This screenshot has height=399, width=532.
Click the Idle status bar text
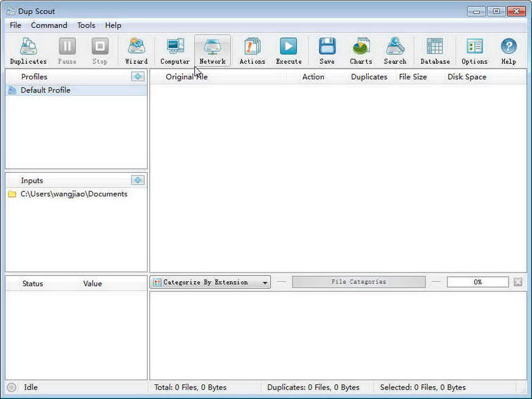pos(31,387)
